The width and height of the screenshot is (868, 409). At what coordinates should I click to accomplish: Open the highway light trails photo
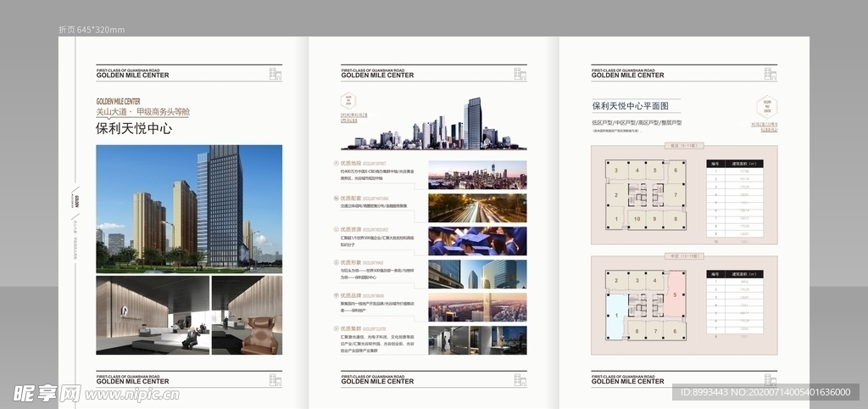pyautogui.click(x=477, y=208)
